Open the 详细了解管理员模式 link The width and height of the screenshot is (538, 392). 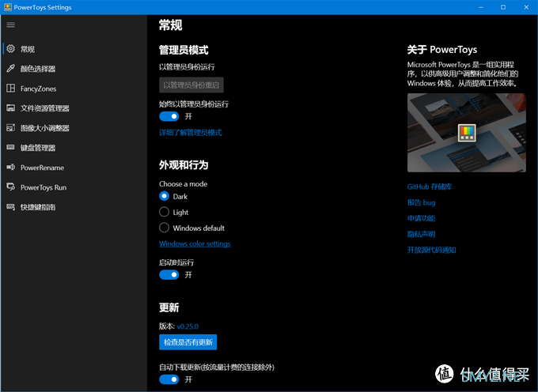(x=191, y=133)
